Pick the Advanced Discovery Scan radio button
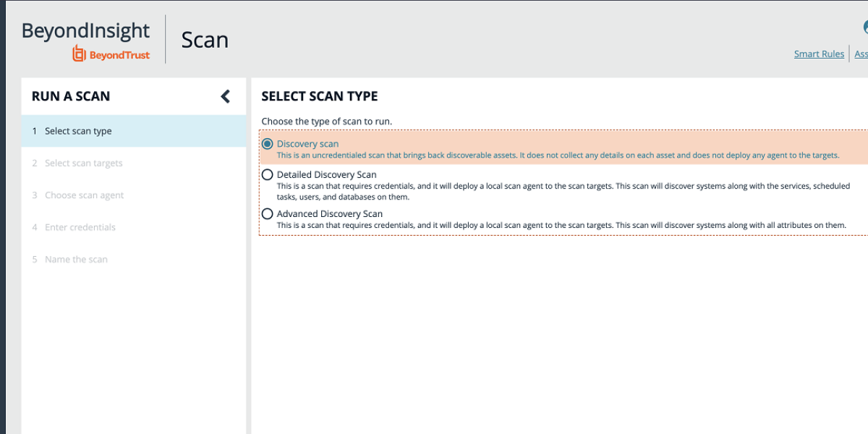Screen dimensions: 868x434 [x=268, y=213]
